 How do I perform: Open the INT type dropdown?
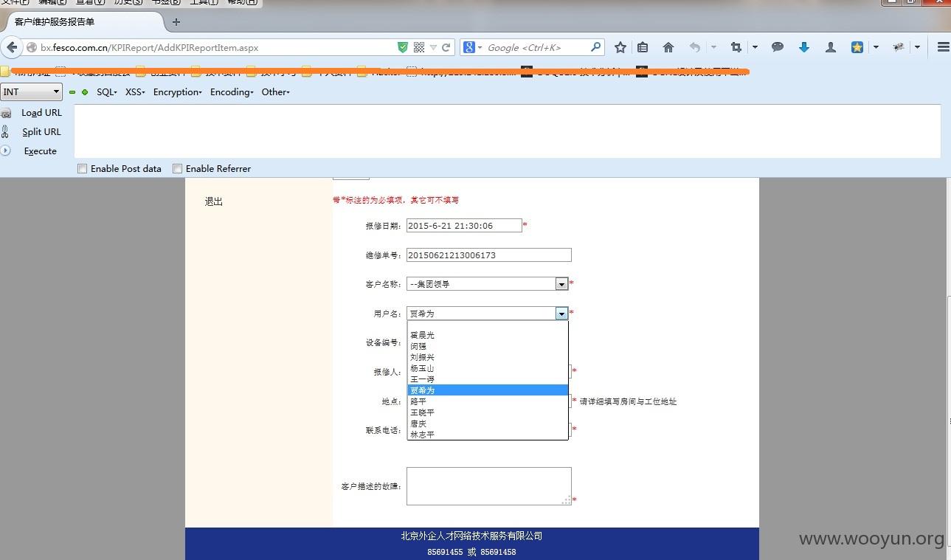[x=31, y=92]
